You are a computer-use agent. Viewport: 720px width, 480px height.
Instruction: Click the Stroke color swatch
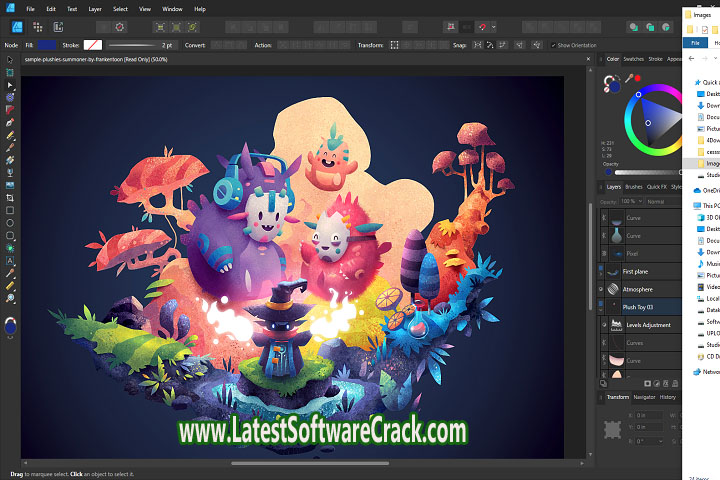tap(93, 45)
